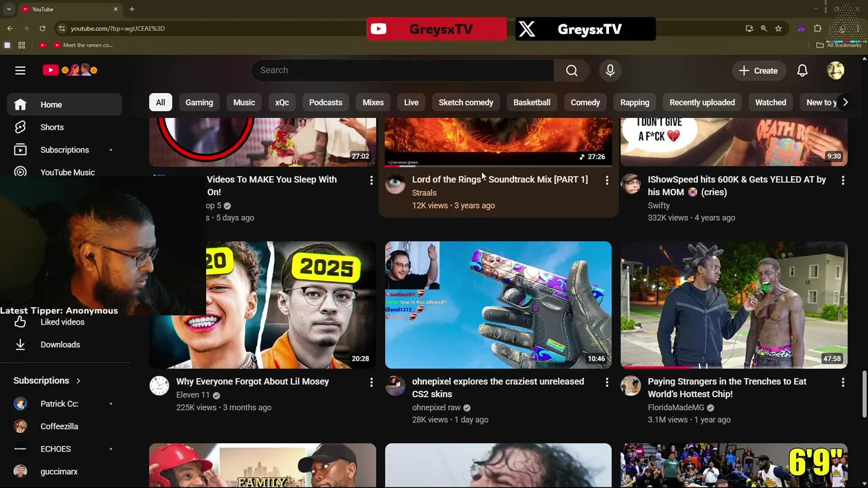Open All Bookmarks folder
The image size is (868, 488).
click(x=839, y=45)
